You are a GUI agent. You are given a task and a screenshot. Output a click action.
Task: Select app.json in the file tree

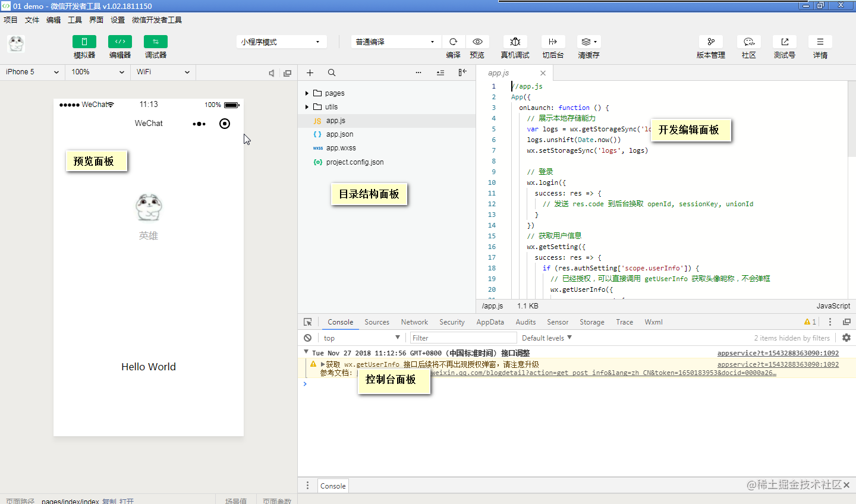click(386, 134)
